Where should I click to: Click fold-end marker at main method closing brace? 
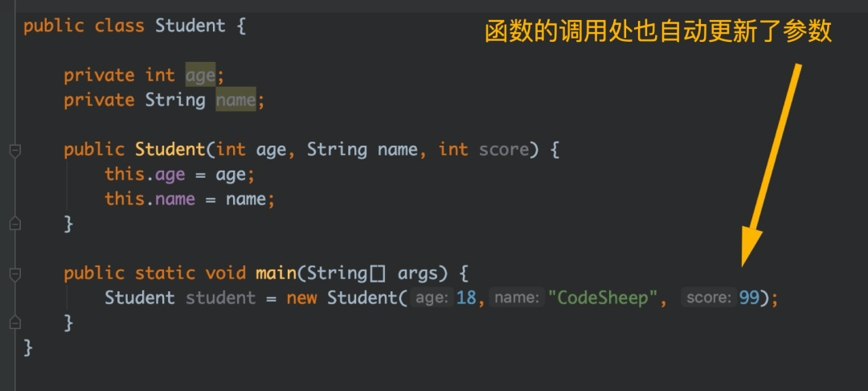15,322
